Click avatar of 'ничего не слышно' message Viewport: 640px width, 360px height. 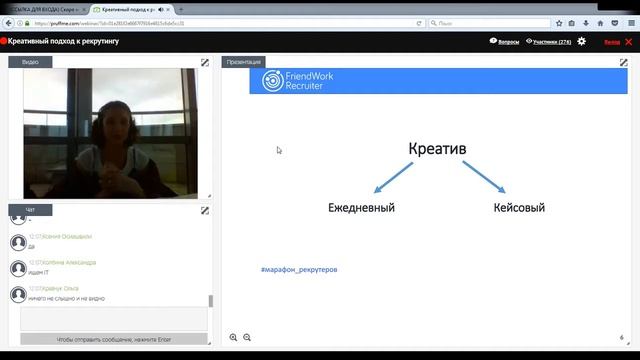[18, 294]
